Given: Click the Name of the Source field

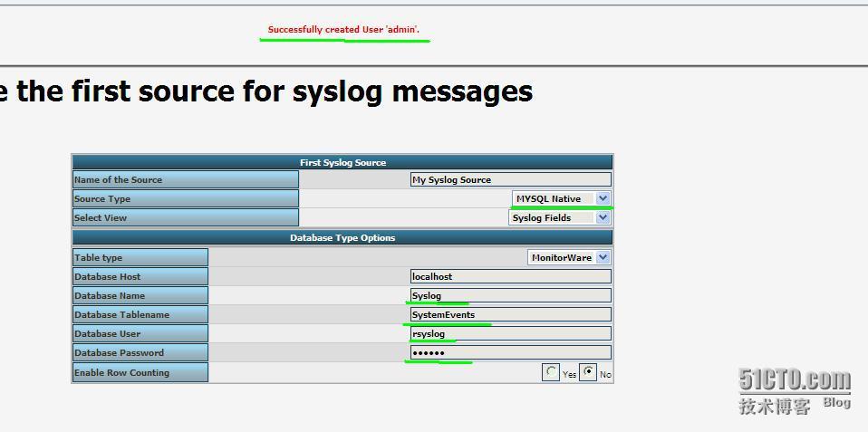Looking at the screenshot, I should (510, 179).
